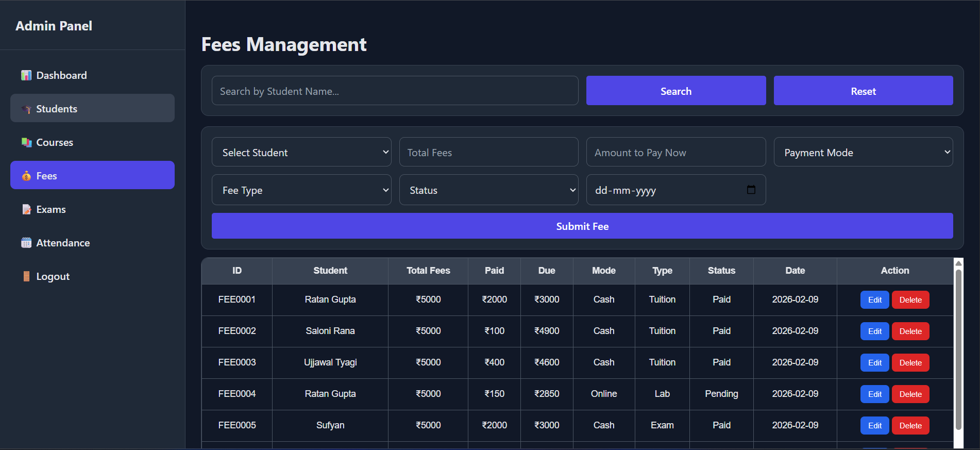Viewport: 980px width, 450px height.
Task: Click the FEE0001 ID cell
Action: tap(237, 299)
